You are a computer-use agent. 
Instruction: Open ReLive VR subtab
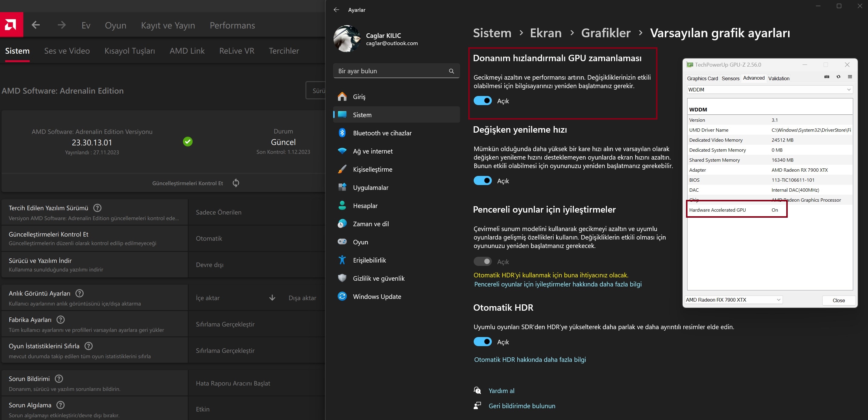tap(237, 51)
